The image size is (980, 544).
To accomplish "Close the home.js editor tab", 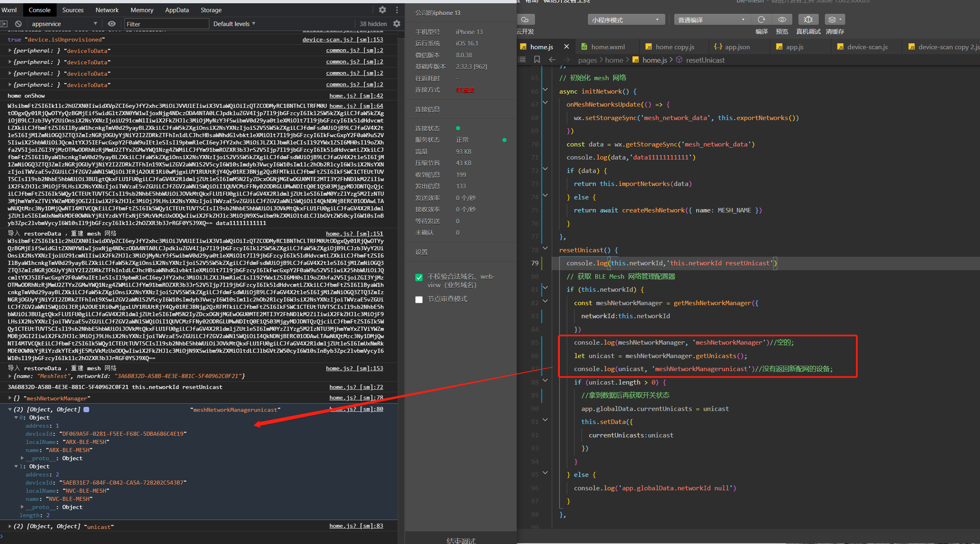I will (566, 47).
